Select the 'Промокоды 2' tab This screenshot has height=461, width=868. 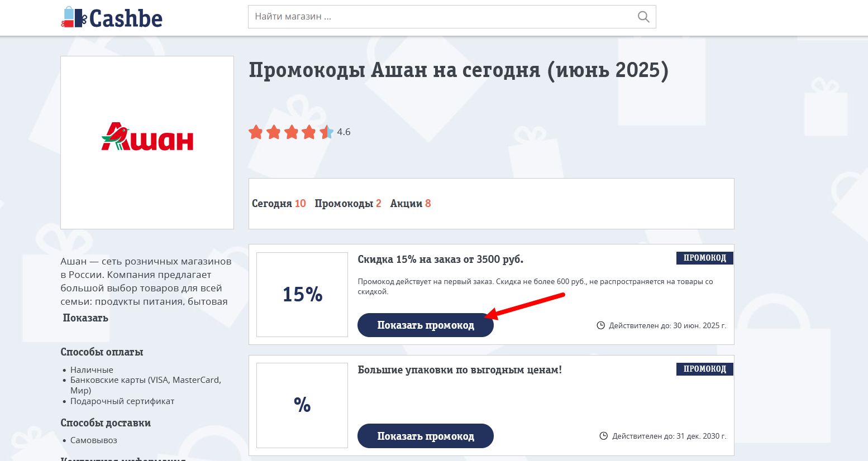348,204
